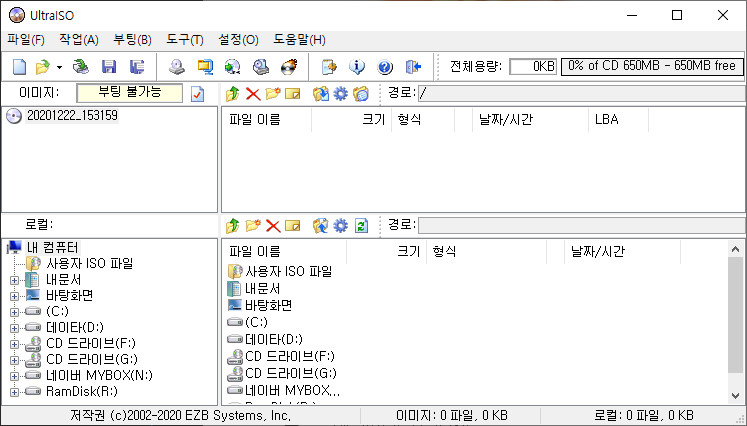
Task: Click Extract icon in image toolbar
Action: coord(321,93)
